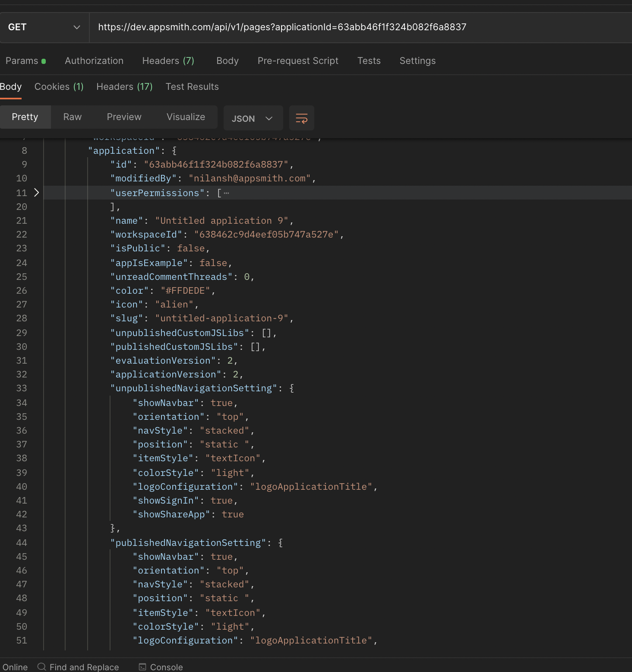
Task: Click the "application" key on line 8
Action: coord(124,151)
